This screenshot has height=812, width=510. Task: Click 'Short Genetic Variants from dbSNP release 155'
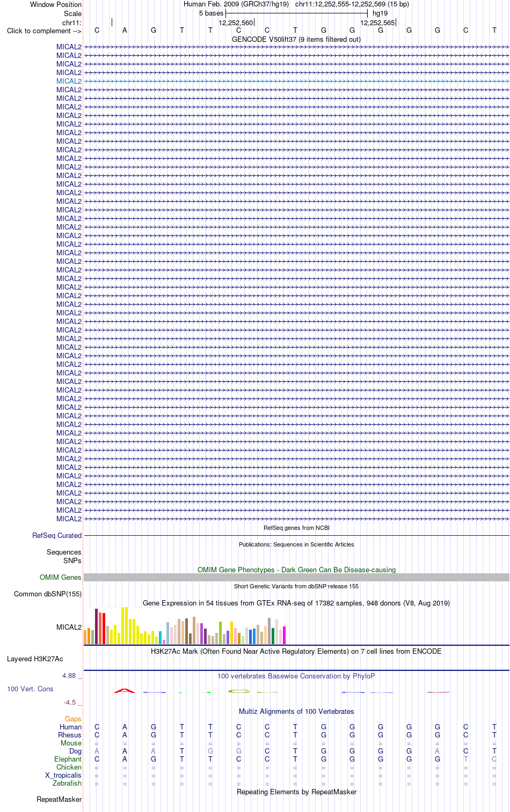click(x=296, y=586)
